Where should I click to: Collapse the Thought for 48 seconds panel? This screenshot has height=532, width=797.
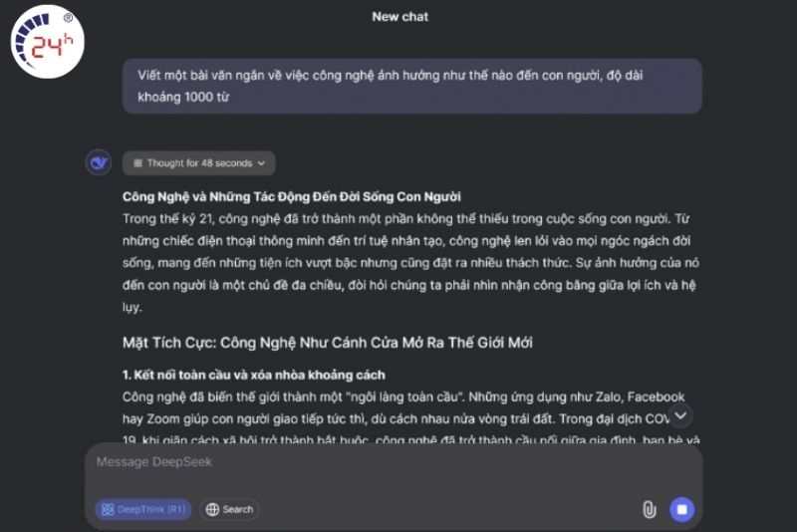[198, 163]
